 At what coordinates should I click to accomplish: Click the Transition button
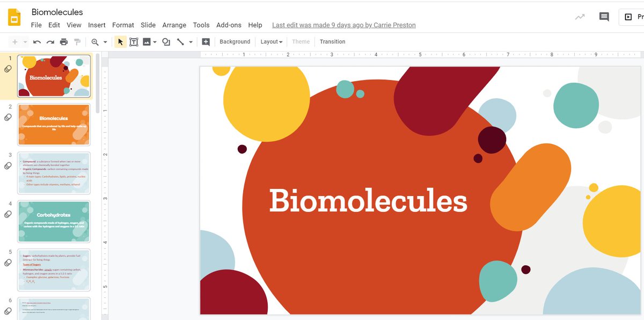(333, 42)
